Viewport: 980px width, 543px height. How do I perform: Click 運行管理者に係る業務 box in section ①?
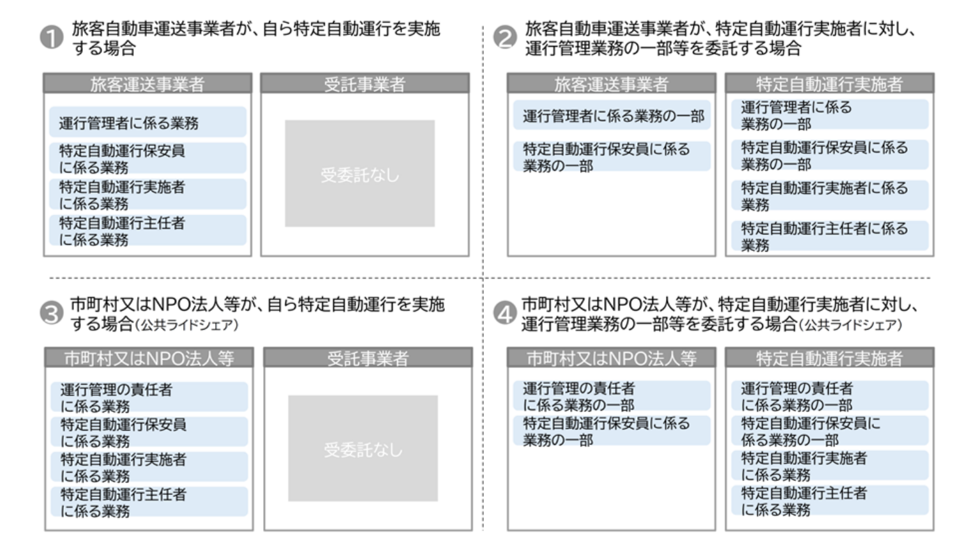pos(148,122)
